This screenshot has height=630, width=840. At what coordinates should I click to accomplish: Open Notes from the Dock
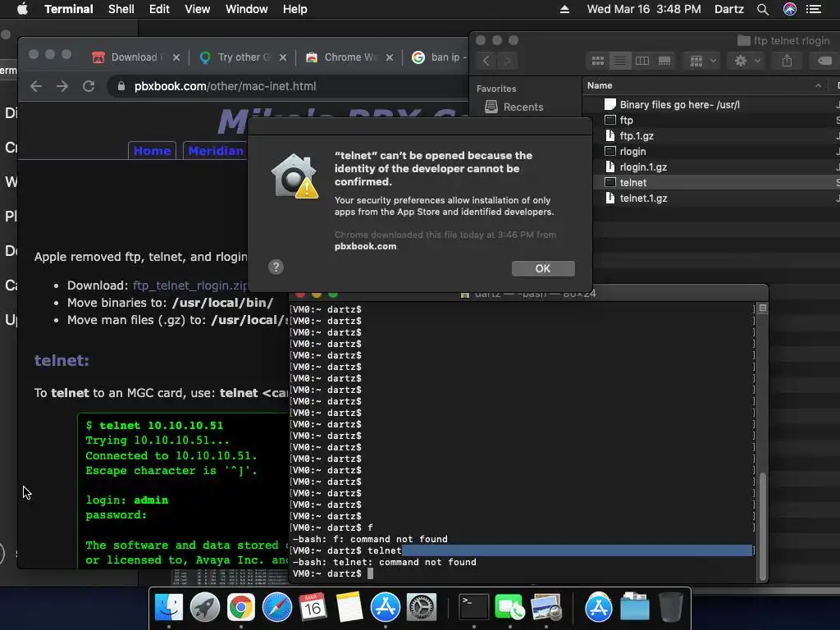tap(349, 607)
